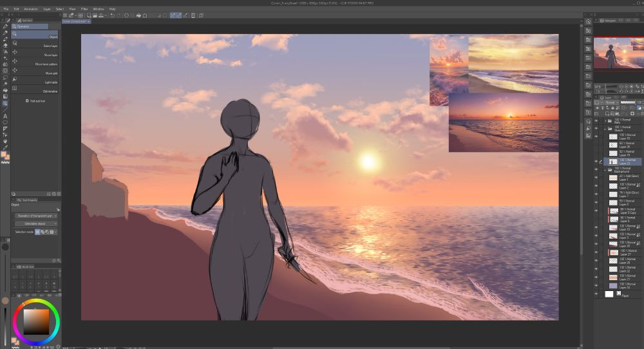Open the File menu

[6, 8]
